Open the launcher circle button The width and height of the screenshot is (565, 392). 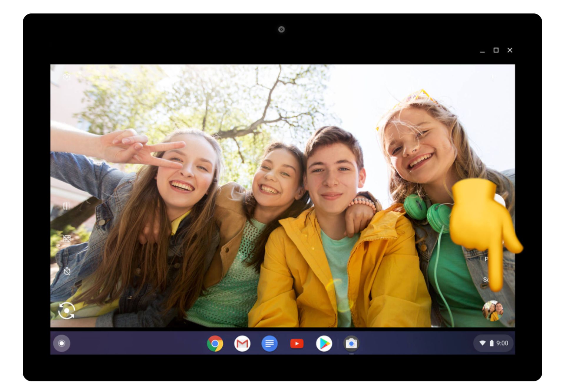[x=62, y=343]
